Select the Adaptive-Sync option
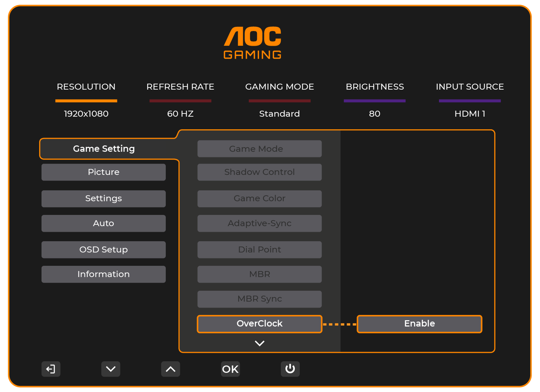The width and height of the screenshot is (540, 392). (259, 223)
